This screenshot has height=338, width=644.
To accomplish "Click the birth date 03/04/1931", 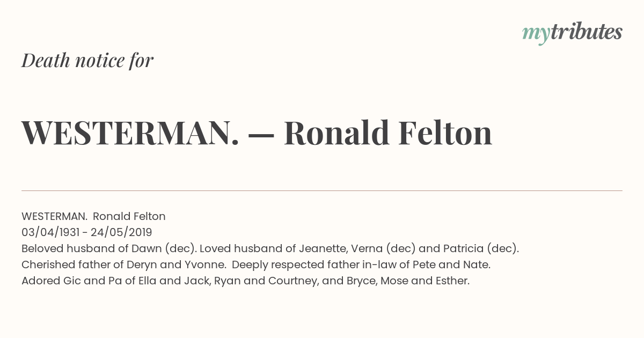I will pyautogui.click(x=51, y=232).
